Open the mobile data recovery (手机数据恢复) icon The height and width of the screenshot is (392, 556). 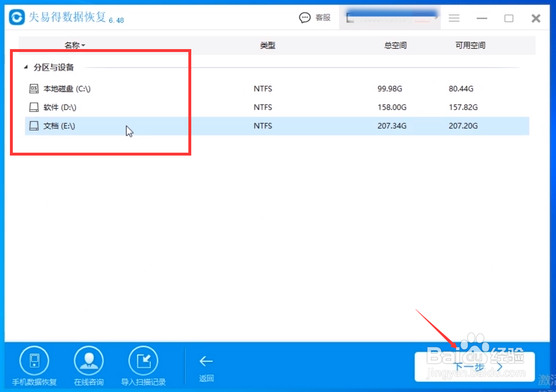pyautogui.click(x=34, y=361)
